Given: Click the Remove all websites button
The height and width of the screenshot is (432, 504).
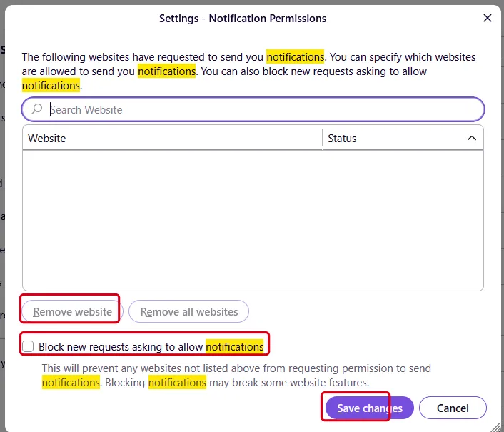Looking at the screenshot, I should (188, 311).
